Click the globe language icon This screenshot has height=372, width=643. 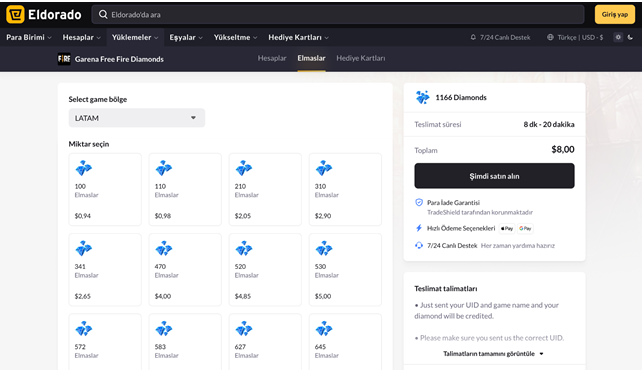[550, 37]
